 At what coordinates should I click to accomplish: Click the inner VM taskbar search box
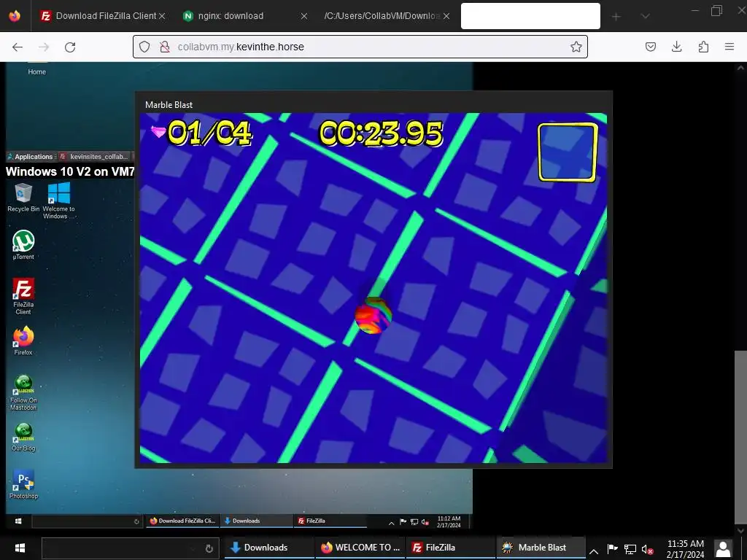(87, 521)
